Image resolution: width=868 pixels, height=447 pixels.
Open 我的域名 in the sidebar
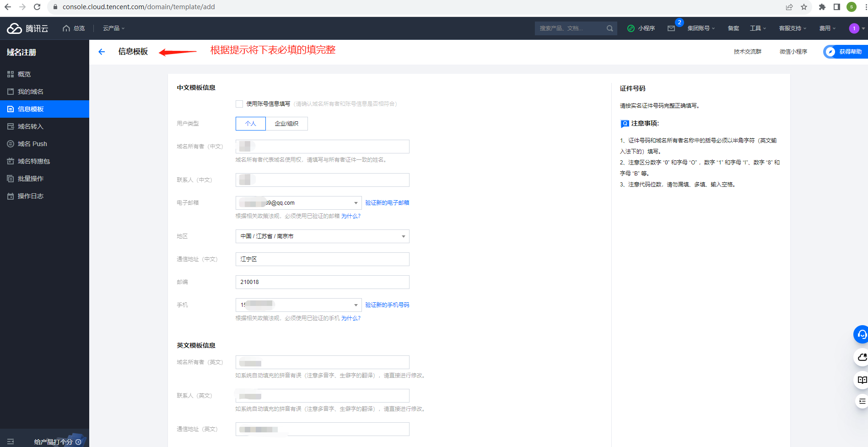(31, 92)
